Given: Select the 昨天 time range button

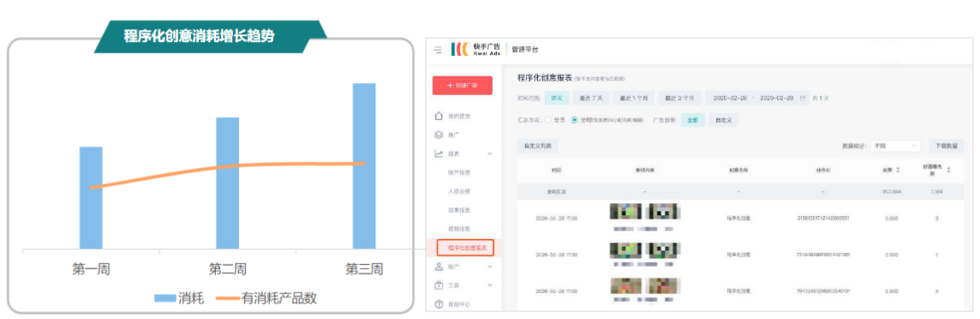Looking at the screenshot, I should 556,99.
